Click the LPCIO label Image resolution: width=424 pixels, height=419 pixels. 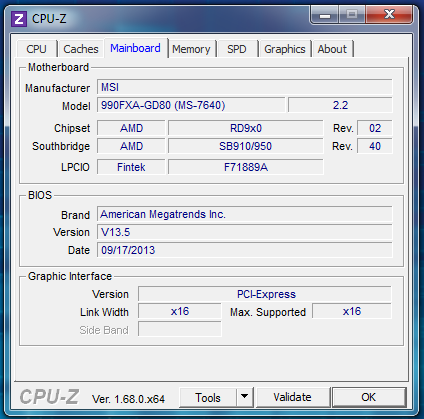75,167
